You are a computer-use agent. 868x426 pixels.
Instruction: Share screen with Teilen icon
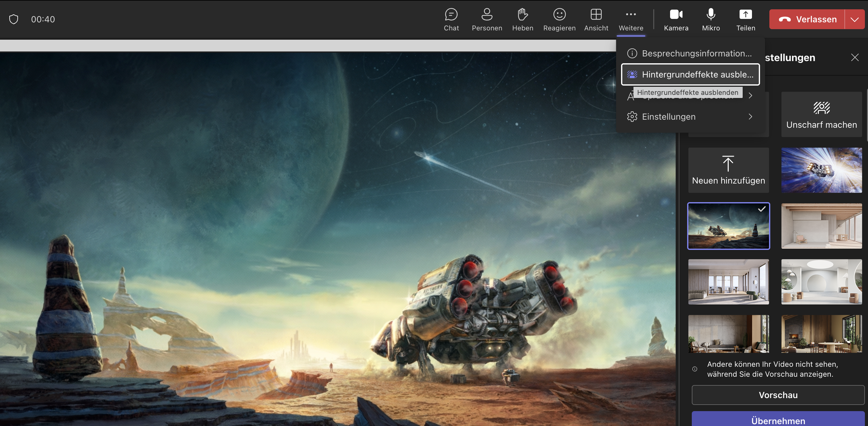[745, 19]
